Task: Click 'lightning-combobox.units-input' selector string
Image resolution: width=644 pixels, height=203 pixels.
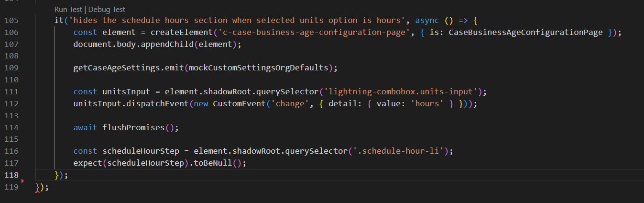Action: [x=402, y=92]
